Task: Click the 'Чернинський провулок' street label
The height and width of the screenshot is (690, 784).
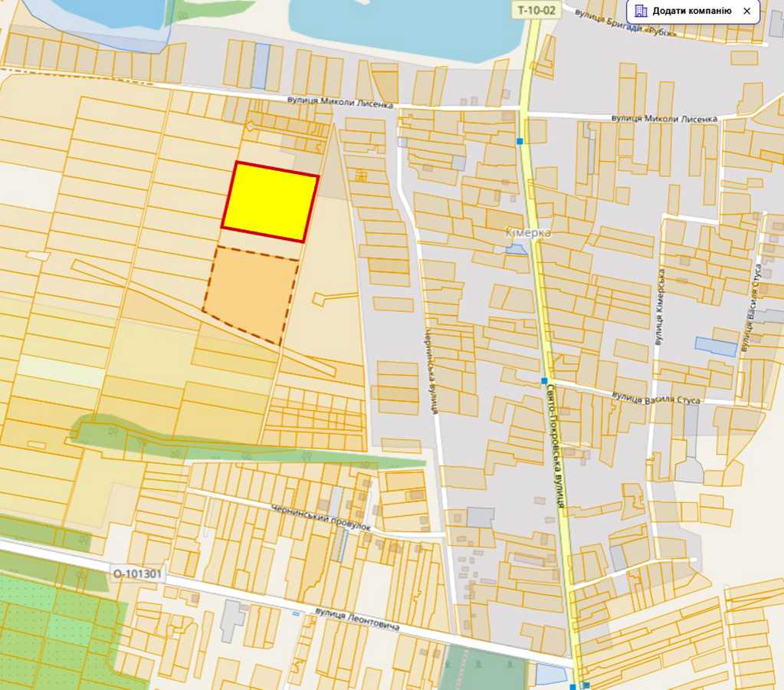Action: pos(321,517)
